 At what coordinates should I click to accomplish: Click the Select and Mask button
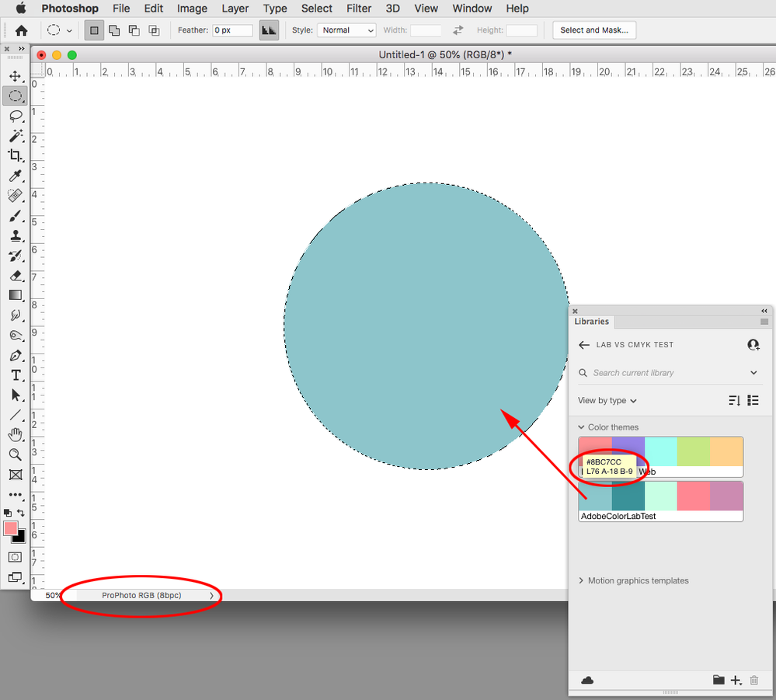point(594,30)
